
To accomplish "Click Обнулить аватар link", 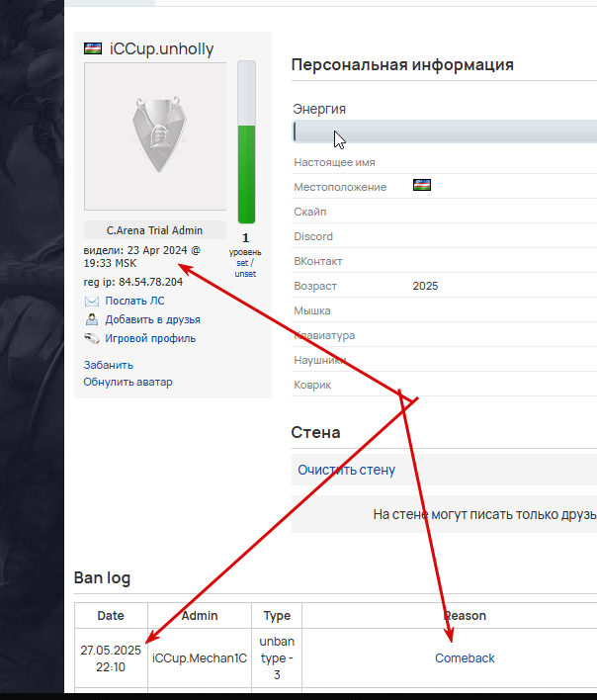I will click(128, 382).
